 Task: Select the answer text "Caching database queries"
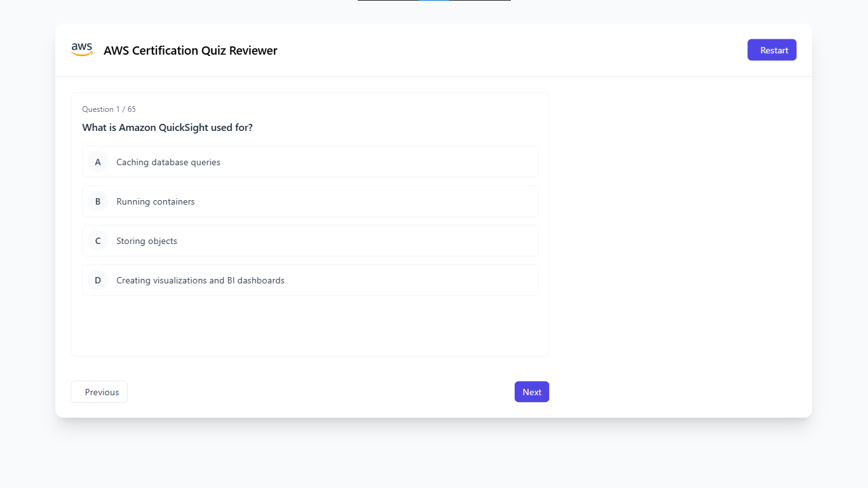pyautogui.click(x=168, y=162)
